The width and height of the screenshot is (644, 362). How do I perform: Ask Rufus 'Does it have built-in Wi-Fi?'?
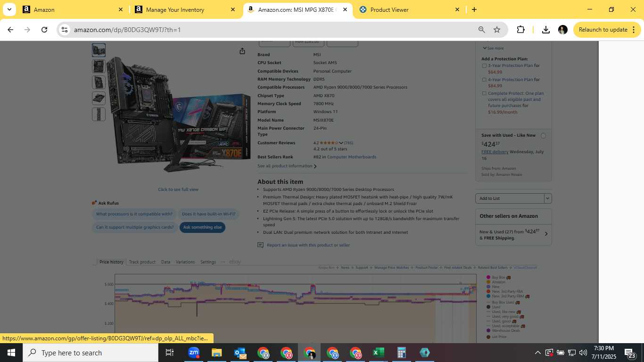pyautogui.click(x=208, y=214)
